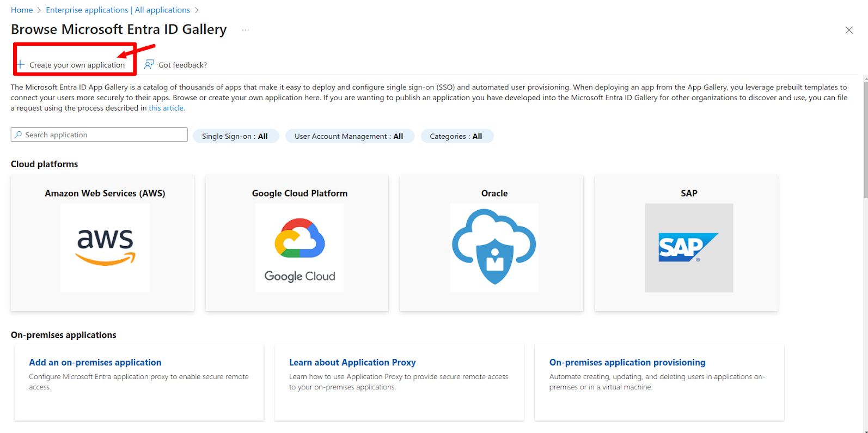This screenshot has height=433, width=868.
Task: Go to Home in the breadcrumb
Action: pos(22,10)
